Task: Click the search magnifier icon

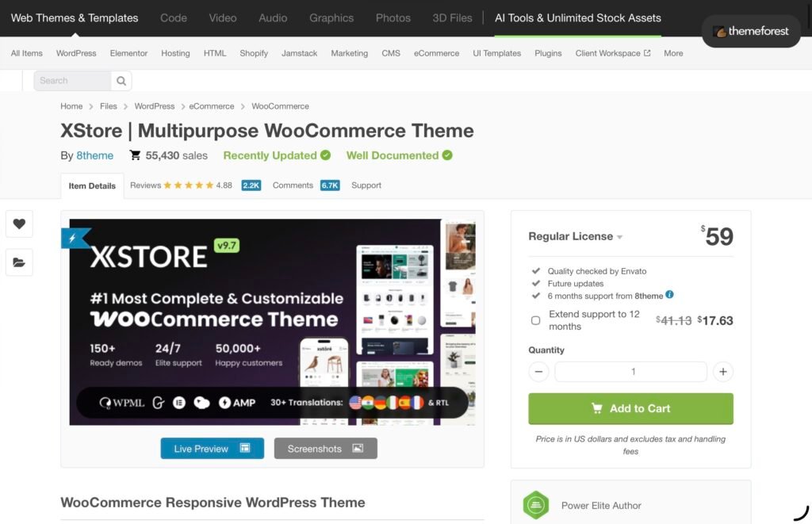Action: 121,81
